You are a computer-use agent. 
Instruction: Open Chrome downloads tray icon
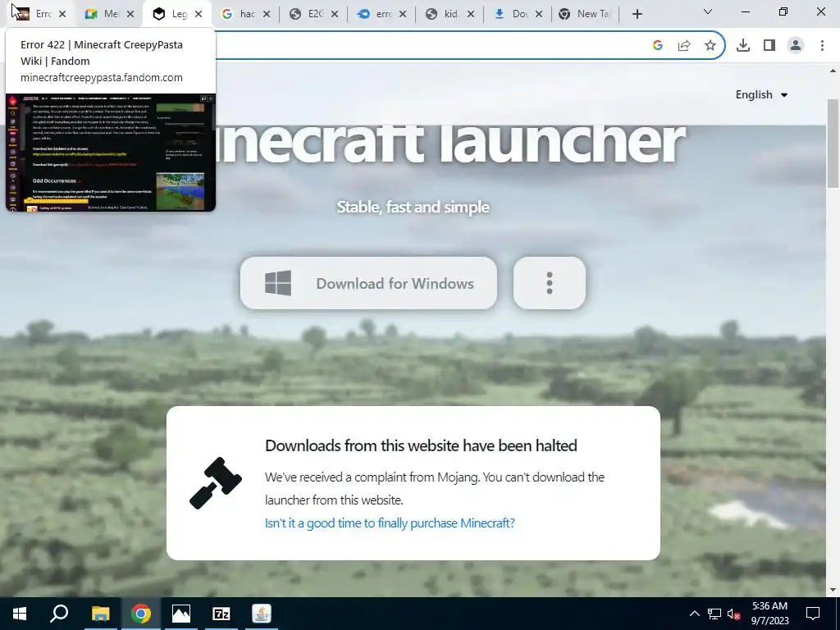743,46
